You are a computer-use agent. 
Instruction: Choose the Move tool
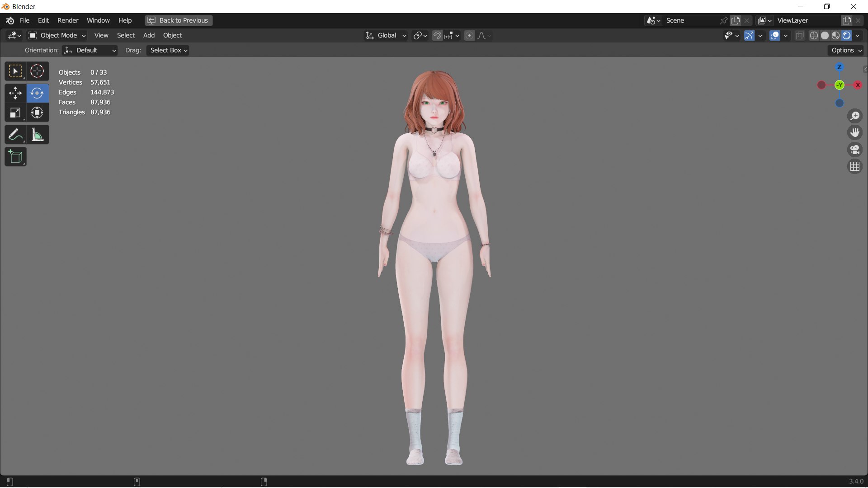tap(15, 93)
